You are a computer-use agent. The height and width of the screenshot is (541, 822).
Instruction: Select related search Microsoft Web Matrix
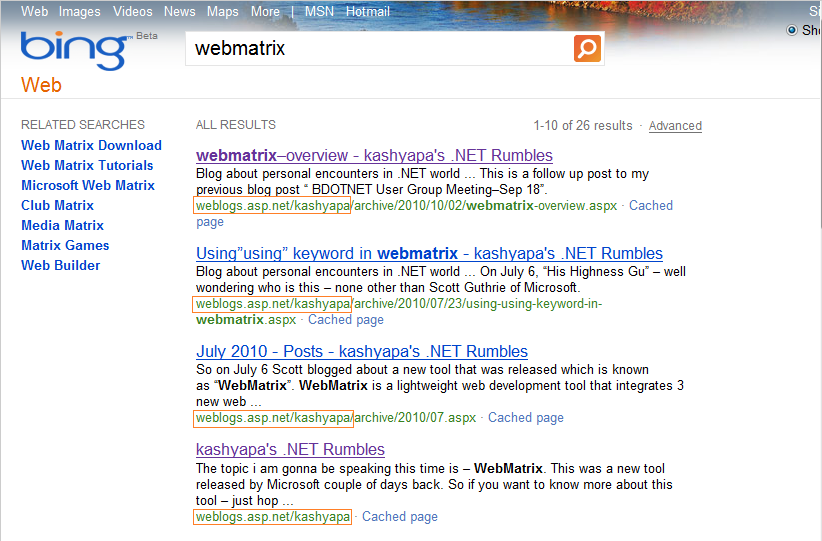click(88, 185)
